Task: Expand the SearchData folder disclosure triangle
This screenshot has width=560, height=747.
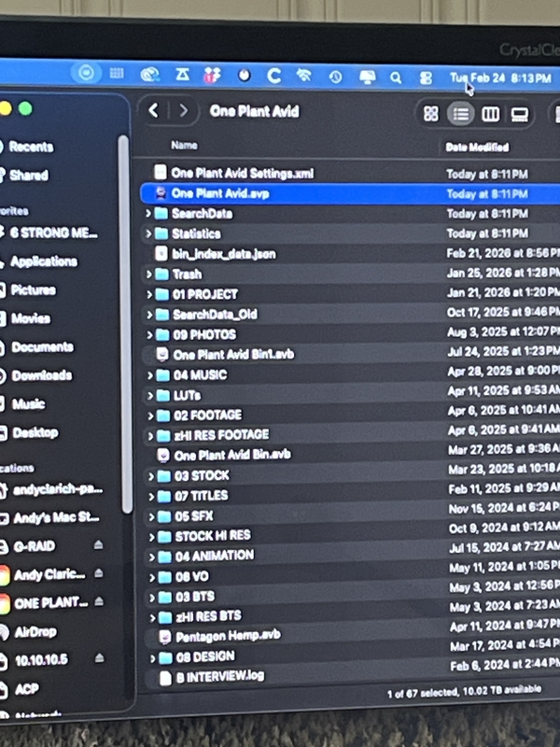Action: [148, 213]
